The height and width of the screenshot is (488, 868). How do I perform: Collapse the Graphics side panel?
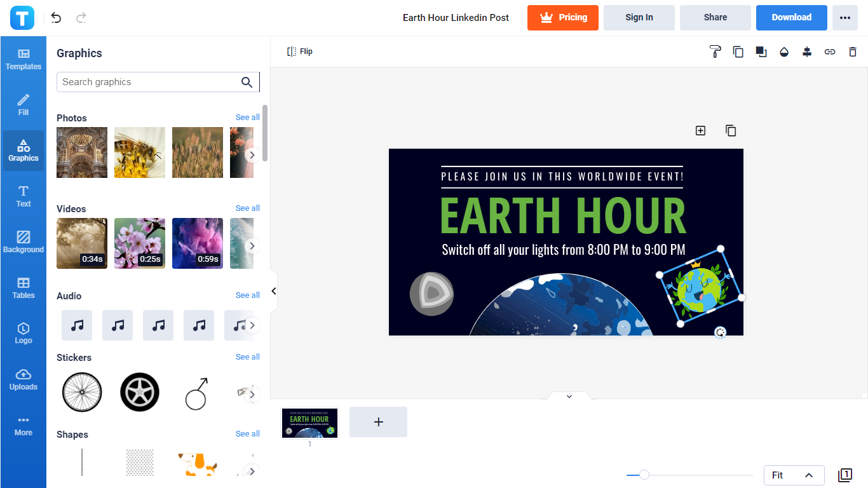274,291
